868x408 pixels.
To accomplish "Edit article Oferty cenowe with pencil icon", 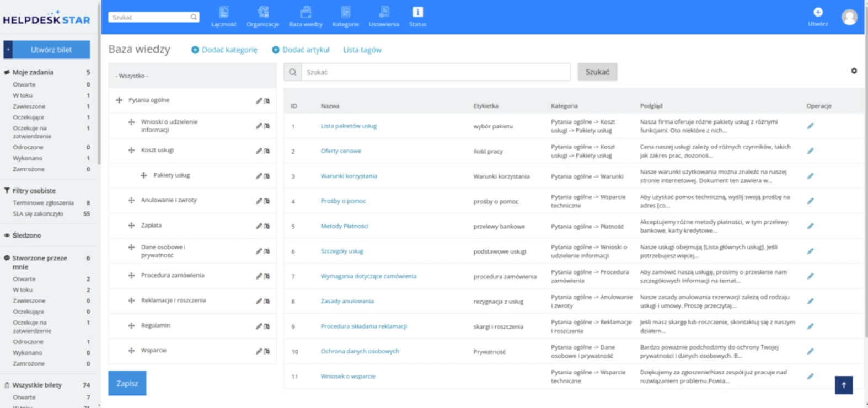I will tap(810, 151).
